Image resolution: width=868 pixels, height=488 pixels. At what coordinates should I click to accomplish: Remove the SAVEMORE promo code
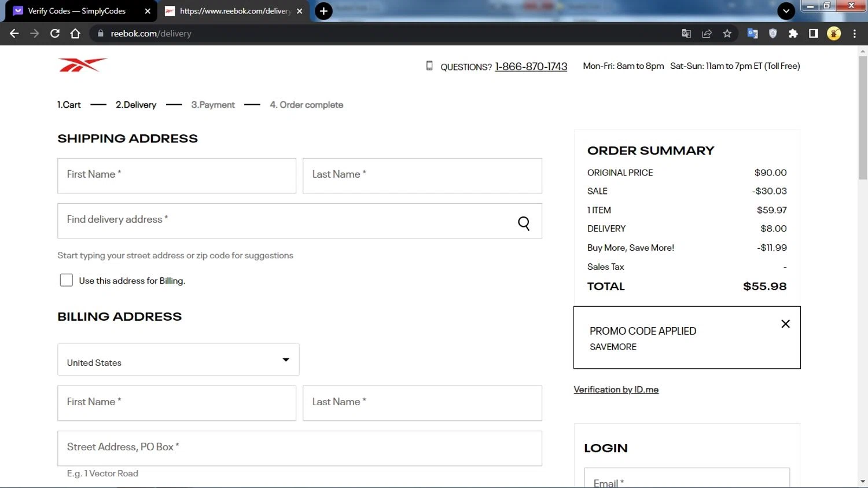785,324
